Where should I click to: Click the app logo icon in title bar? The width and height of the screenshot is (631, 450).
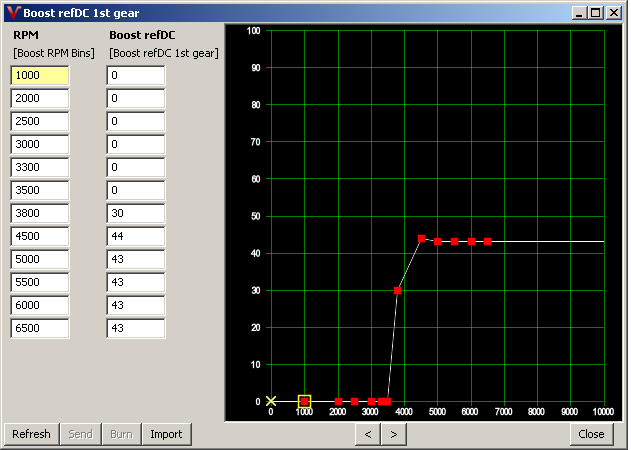12,12
